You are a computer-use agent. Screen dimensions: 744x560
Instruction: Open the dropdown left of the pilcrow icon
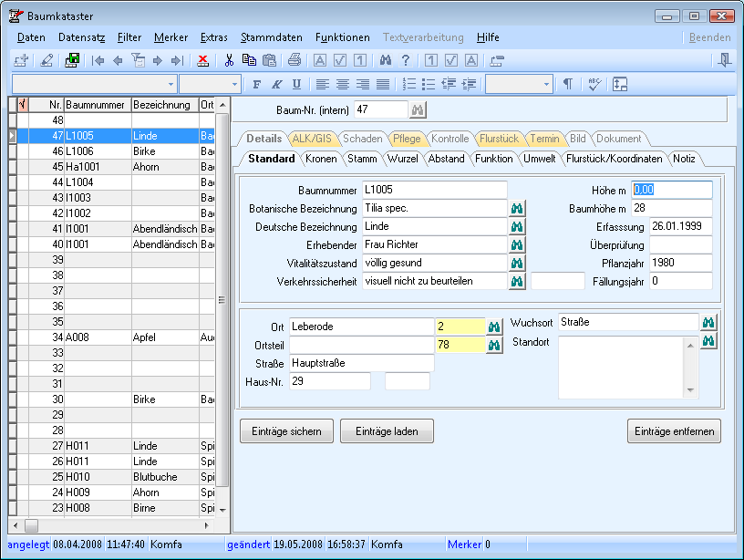tap(546, 85)
